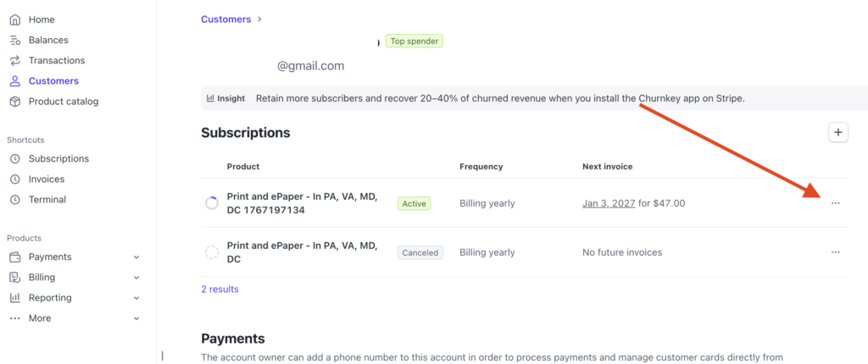The image size is (868, 364).
Task: Select the Product catalog box icon
Action: pyautogui.click(x=14, y=101)
